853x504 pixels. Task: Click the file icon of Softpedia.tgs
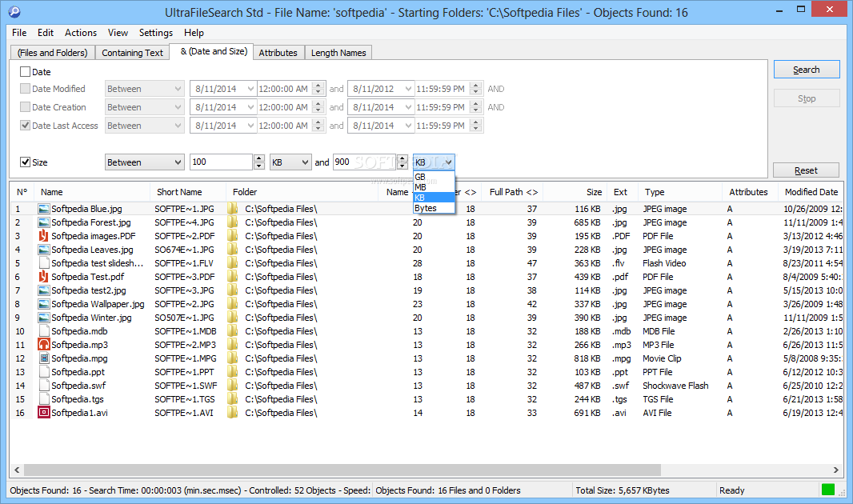[43, 399]
